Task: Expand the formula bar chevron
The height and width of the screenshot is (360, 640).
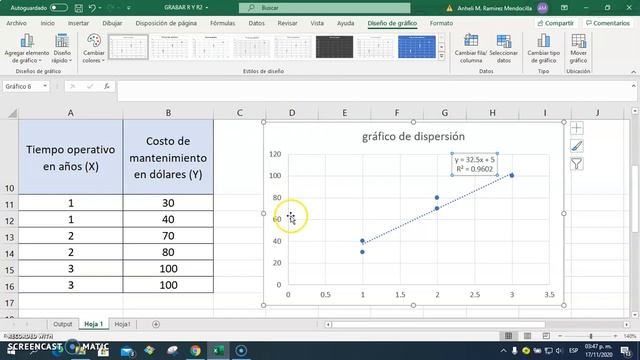Action: 633,86
